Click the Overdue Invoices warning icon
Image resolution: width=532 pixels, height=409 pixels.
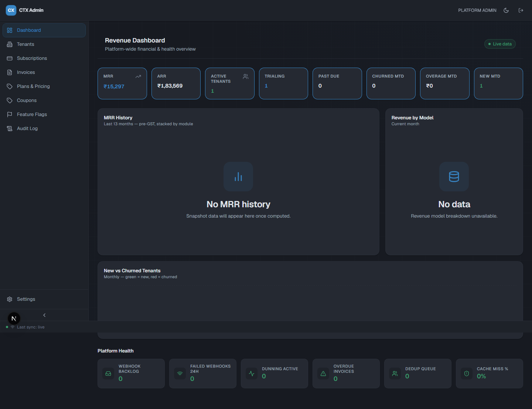pyautogui.click(x=323, y=374)
